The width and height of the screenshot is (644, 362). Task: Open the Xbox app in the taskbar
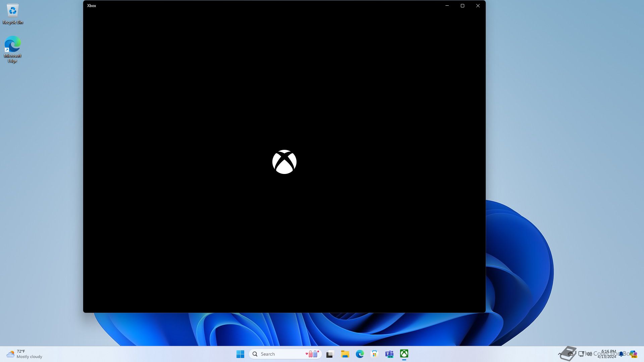pyautogui.click(x=404, y=354)
